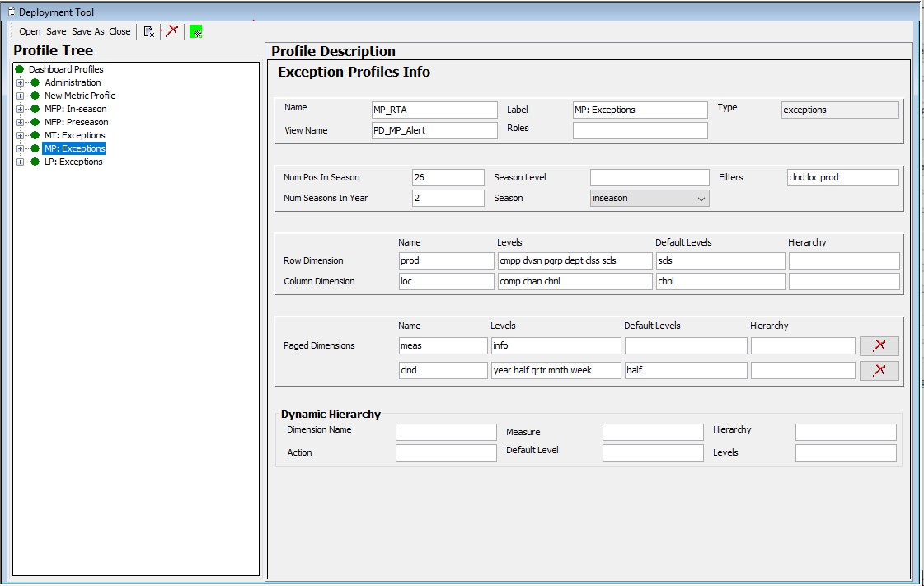Click paged dimension levels field info
Viewport: 924px width, 586px height.
point(556,345)
